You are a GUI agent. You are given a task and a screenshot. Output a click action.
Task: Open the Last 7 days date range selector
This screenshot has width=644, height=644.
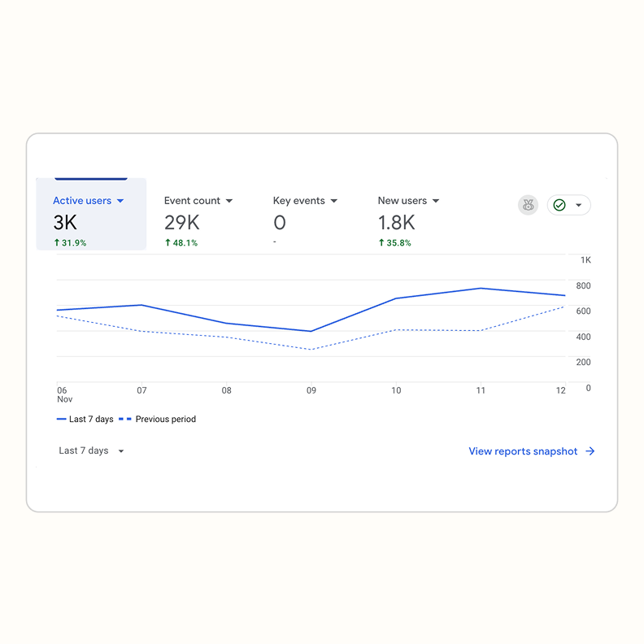91,451
